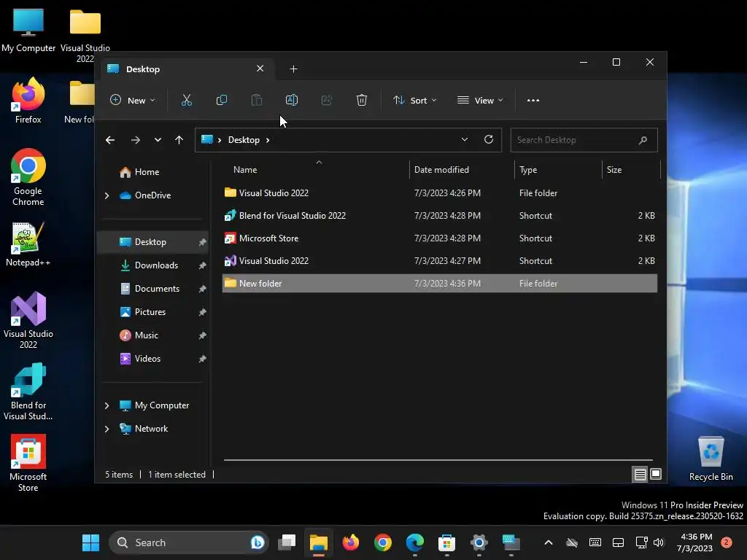The image size is (747, 560).
Task: Open the See more ellipsis menu
Action: click(533, 101)
